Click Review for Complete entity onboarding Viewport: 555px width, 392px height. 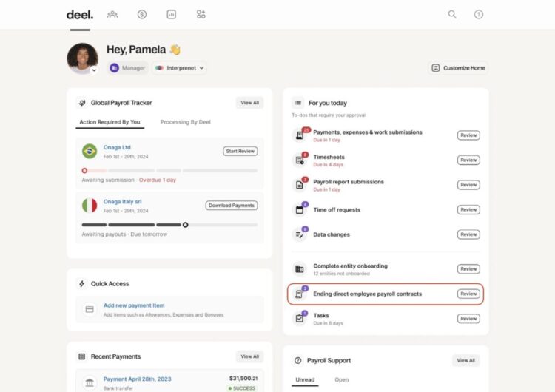coord(468,269)
